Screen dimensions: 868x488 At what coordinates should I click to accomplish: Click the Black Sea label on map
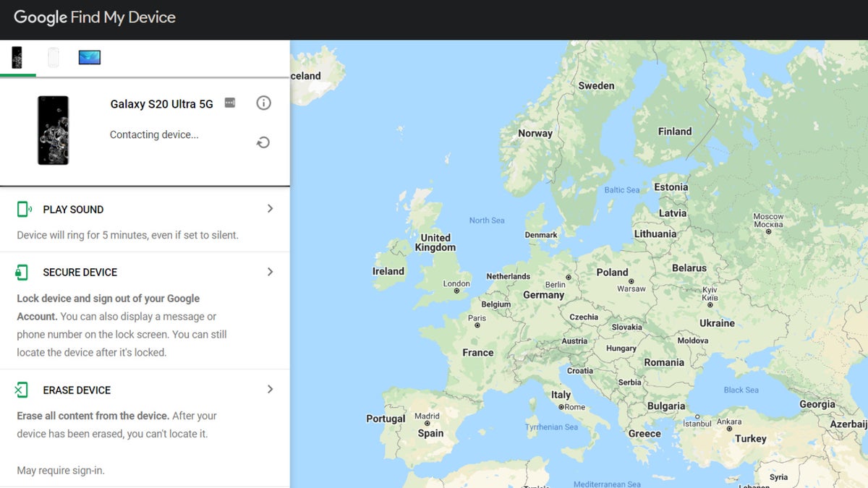point(741,390)
